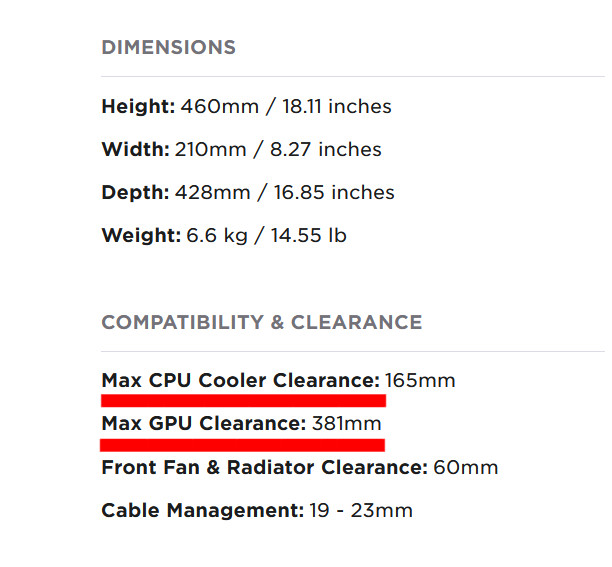Click the 18.11 inches height value
The width and height of the screenshot is (612, 567).
(337, 107)
